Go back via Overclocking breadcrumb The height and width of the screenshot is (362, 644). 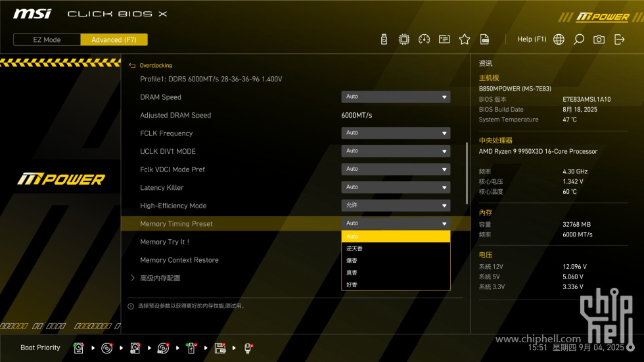[x=156, y=65]
